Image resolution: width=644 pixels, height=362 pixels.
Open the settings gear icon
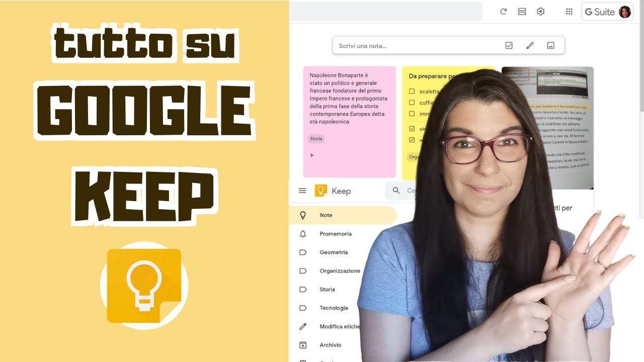540,12
